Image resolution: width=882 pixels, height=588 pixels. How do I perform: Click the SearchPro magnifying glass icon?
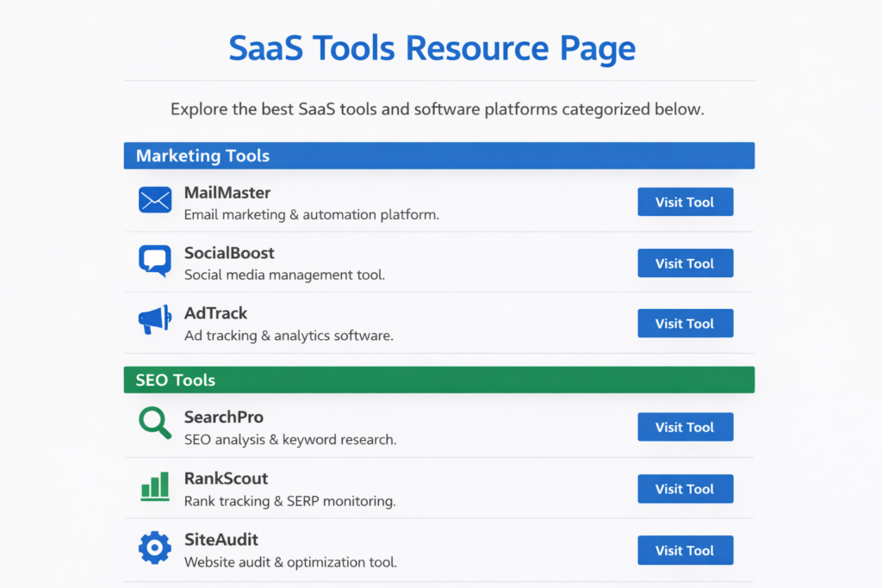coord(155,424)
